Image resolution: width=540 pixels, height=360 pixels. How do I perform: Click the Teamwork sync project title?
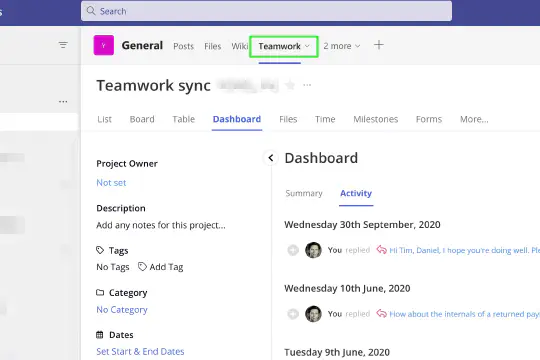click(x=153, y=85)
